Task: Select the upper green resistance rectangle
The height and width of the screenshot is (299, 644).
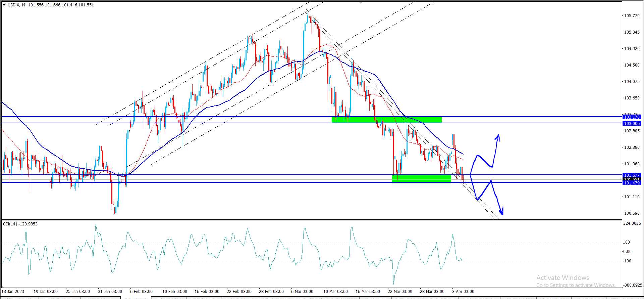Action: [386, 120]
